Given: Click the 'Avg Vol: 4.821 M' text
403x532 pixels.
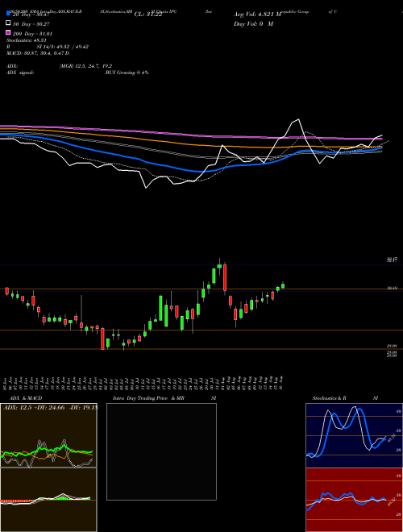Looking at the screenshot, I should (257, 15).
